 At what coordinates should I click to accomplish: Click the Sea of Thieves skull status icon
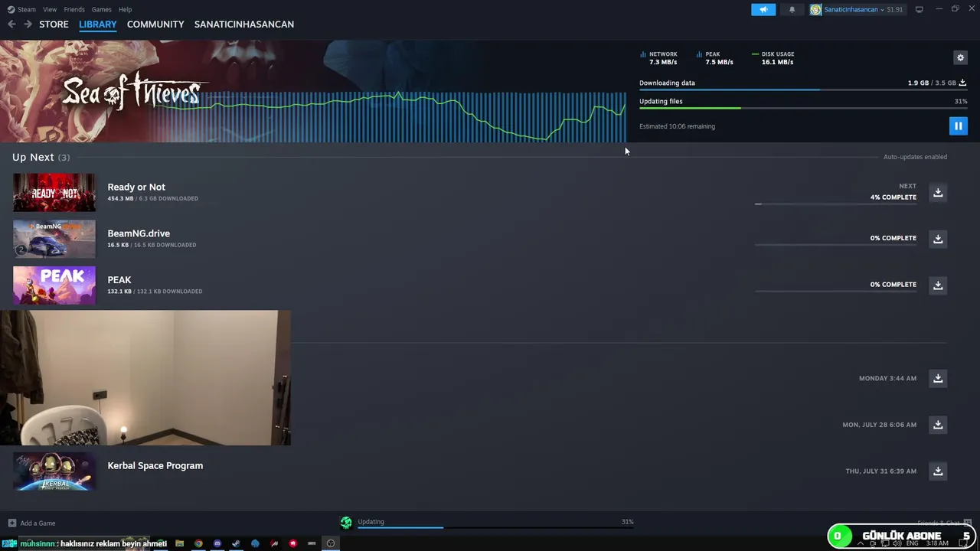(x=346, y=523)
